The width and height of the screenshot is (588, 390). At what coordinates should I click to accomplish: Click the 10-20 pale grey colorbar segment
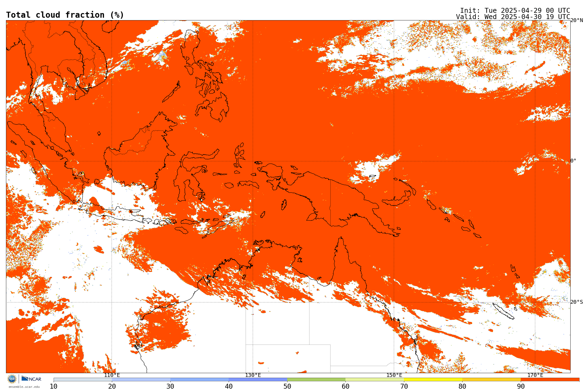click(x=83, y=379)
